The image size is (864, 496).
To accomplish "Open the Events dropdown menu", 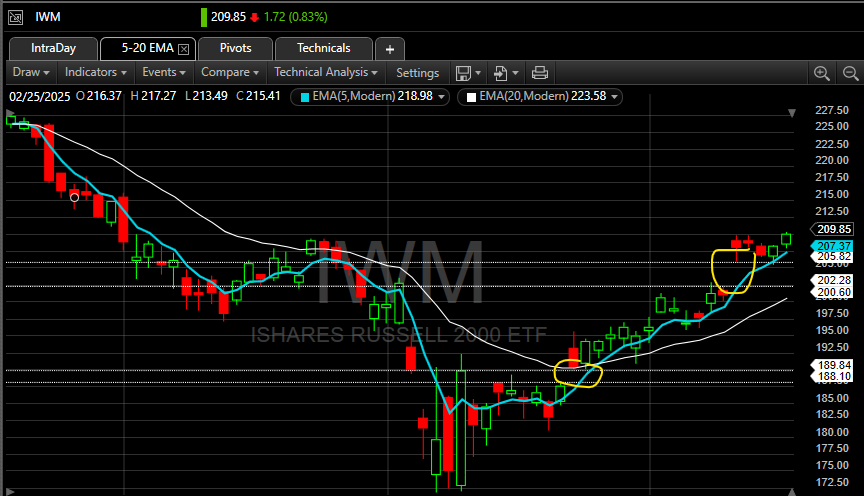I will 164,72.
